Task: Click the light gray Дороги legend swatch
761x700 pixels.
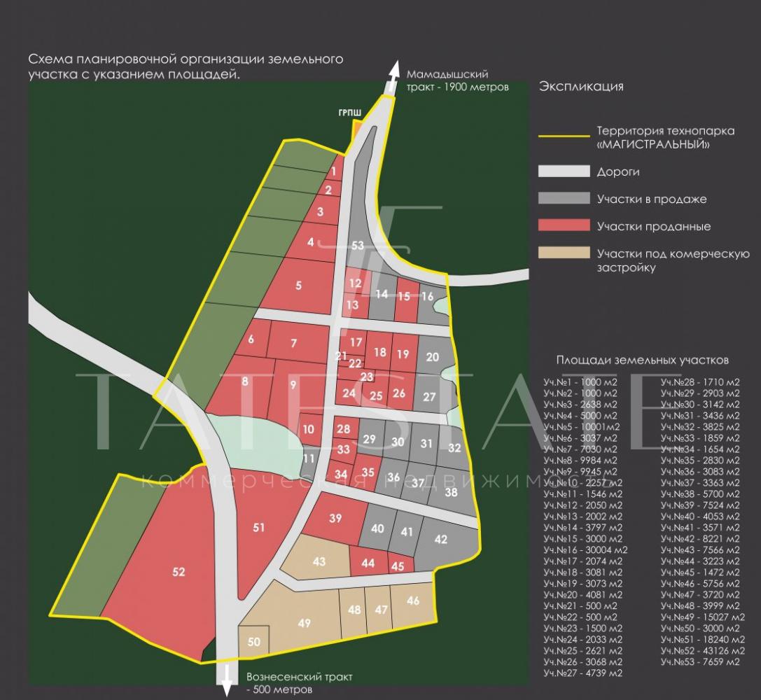Action: (x=564, y=171)
